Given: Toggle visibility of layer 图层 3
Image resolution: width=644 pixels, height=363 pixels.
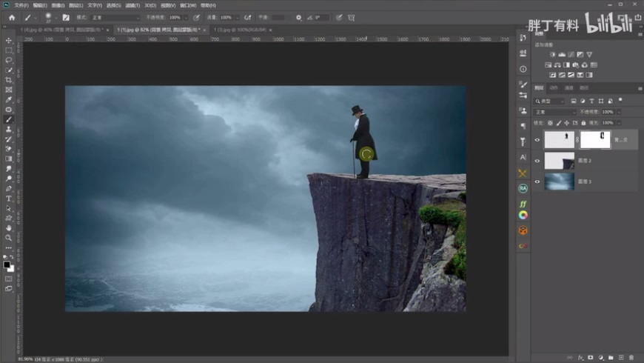Looking at the screenshot, I should click(x=538, y=181).
